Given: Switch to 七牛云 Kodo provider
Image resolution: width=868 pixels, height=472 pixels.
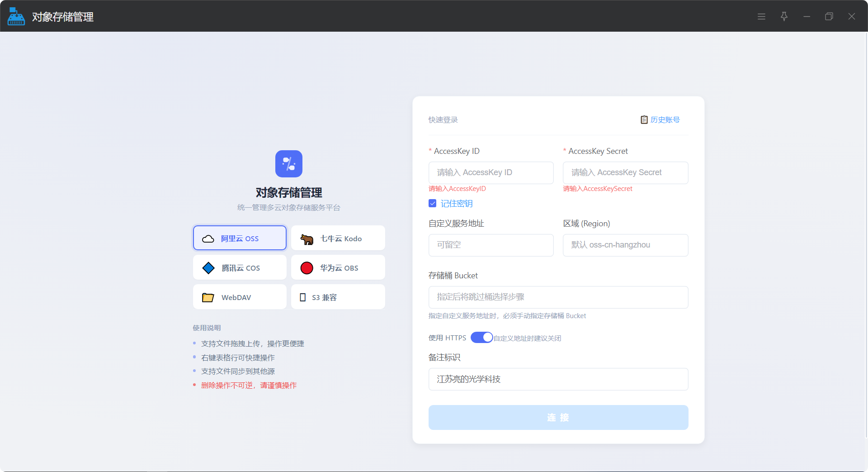Looking at the screenshot, I should point(338,238).
